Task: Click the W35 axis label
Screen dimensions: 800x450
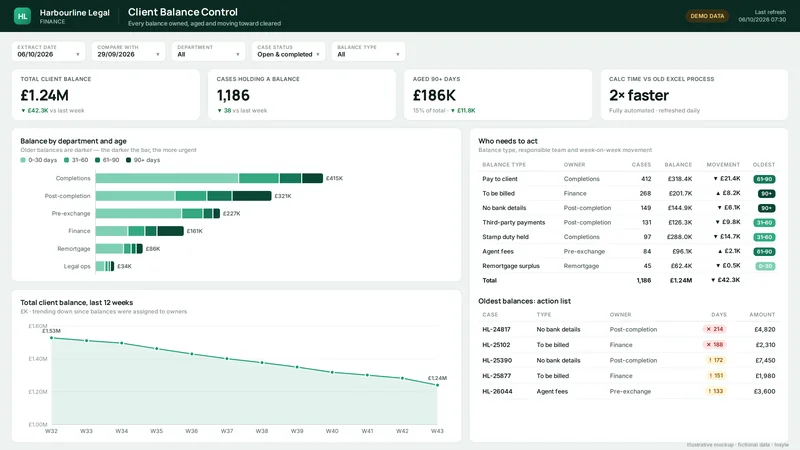Action: [x=157, y=431]
